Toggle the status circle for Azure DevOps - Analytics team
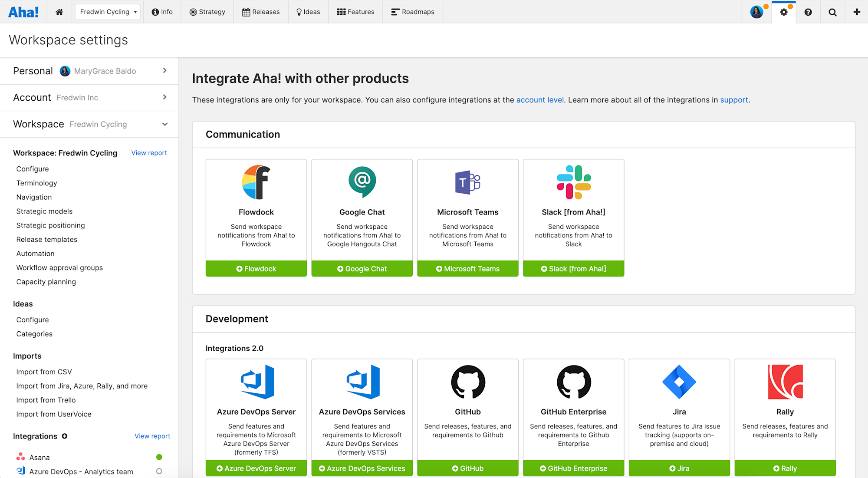Screen dimensions: 868x478 click(x=159, y=471)
